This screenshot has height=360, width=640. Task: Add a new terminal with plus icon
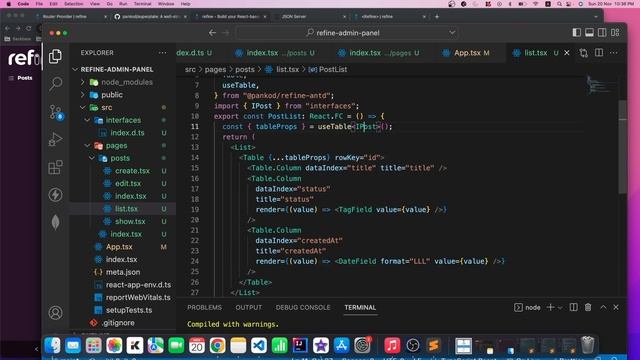tap(550, 307)
